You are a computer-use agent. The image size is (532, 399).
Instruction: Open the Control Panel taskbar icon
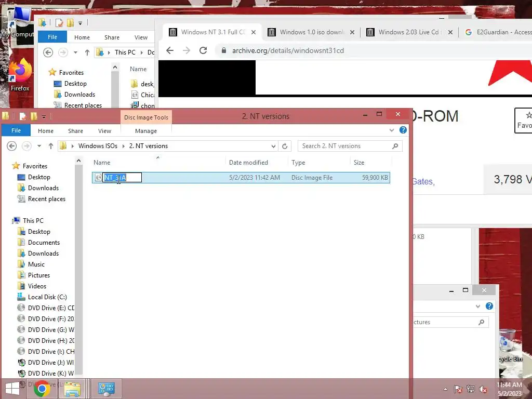pyautogui.click(x=106, y=389)
